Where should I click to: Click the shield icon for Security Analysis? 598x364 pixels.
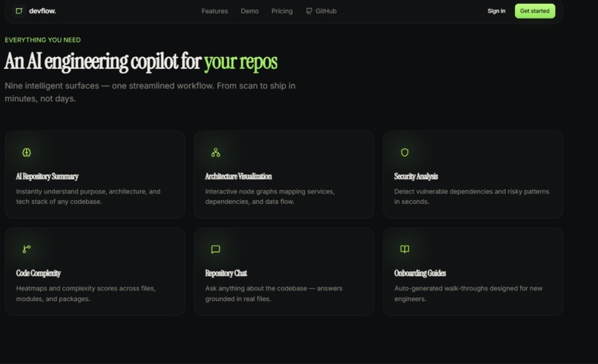[x=404, y=153]
